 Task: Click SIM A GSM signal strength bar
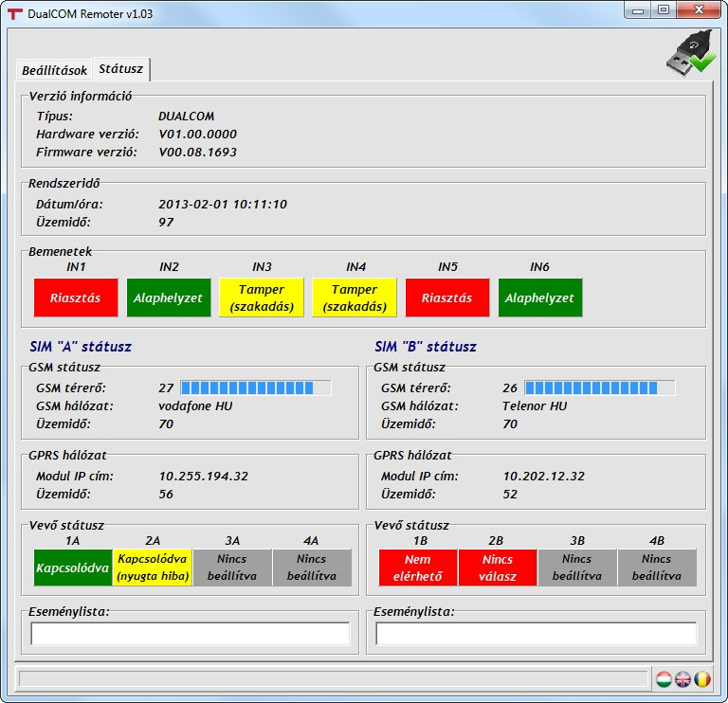coord(256,388)
